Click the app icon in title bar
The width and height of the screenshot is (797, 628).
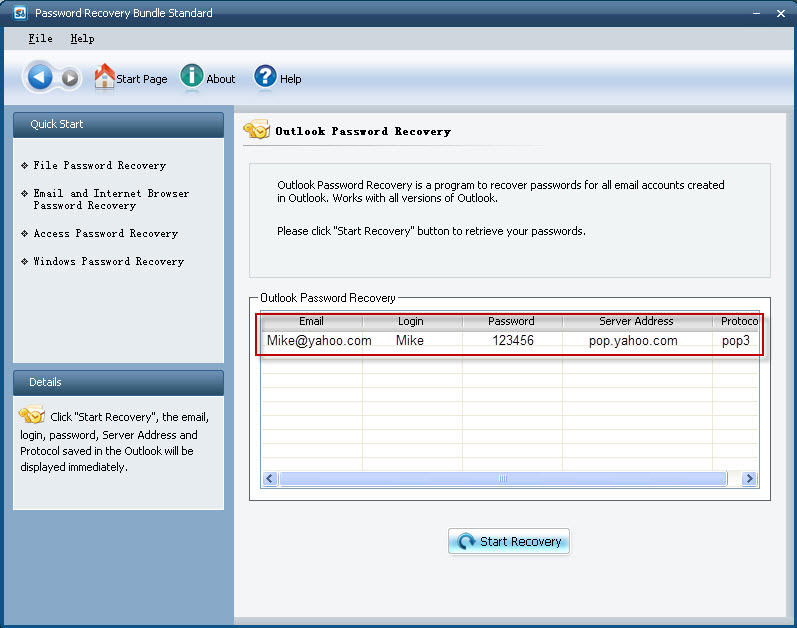click(17, 13)
